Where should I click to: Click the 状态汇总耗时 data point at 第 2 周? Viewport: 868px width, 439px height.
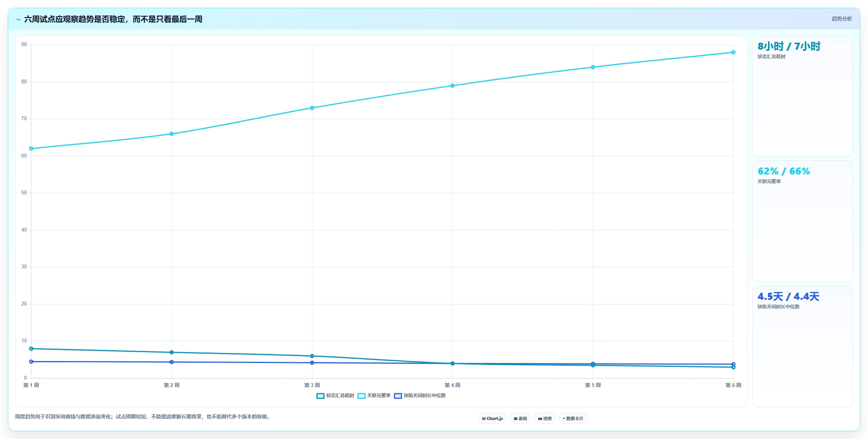(x=172, y=353)
